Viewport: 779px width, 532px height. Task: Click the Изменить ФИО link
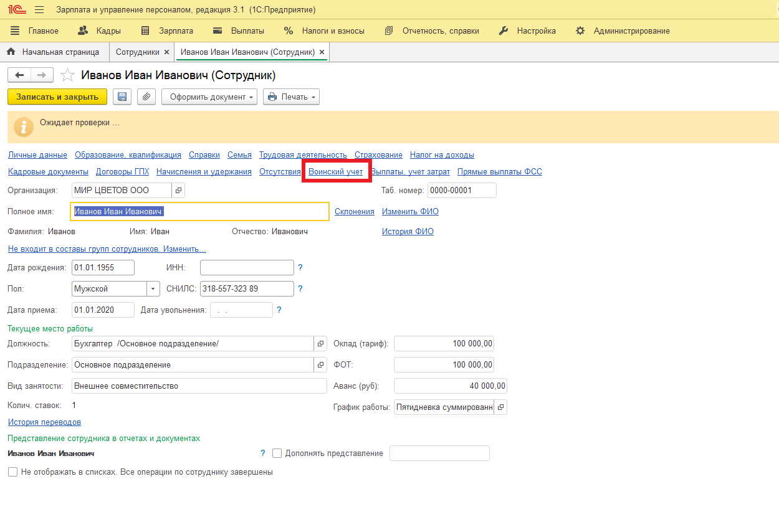click(410, 212)
